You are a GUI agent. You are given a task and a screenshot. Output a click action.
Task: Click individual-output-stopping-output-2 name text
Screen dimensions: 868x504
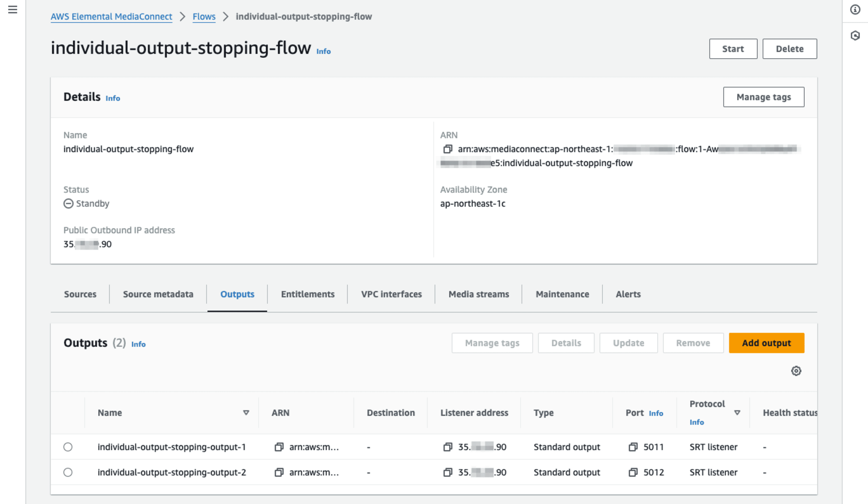click(x=172, y=472)
